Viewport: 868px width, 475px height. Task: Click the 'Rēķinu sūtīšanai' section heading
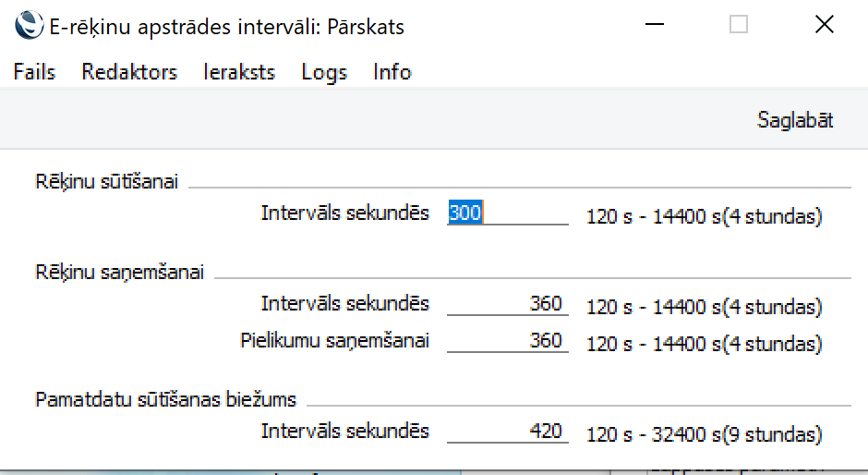[107, 180]
